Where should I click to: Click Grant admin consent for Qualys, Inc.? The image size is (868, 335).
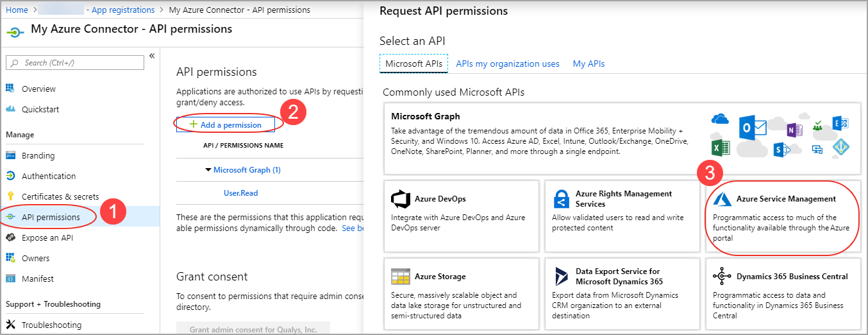(x=253, y=329)
